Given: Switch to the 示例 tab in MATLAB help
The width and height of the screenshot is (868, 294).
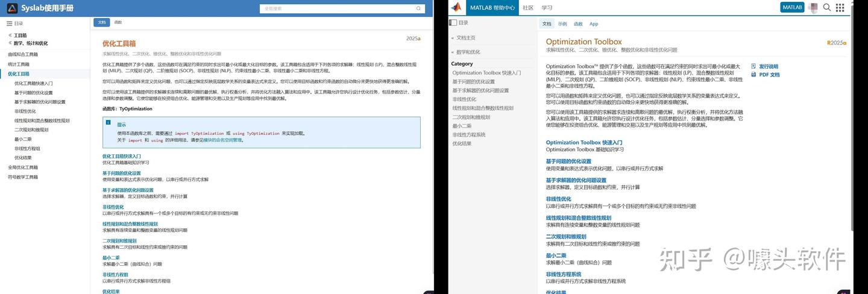Looking at the screenshot, I should [562, 23].
